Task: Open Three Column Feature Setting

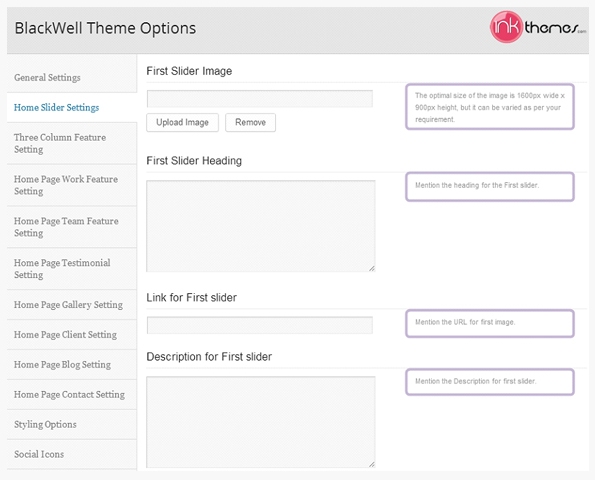Action: pyautogui.click(x=72, y=143)
